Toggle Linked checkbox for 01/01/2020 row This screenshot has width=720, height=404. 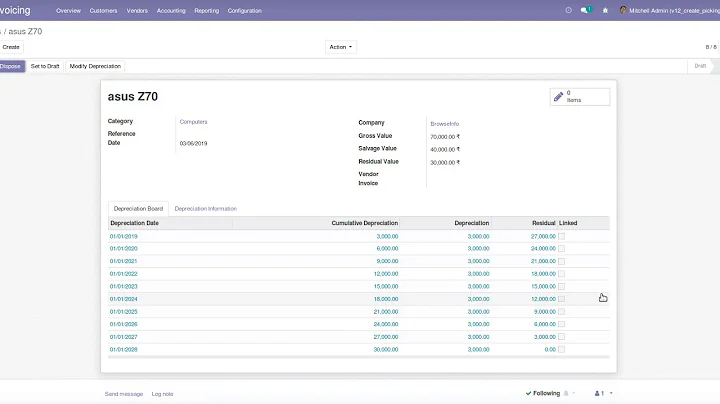click(x=562, y=249)
